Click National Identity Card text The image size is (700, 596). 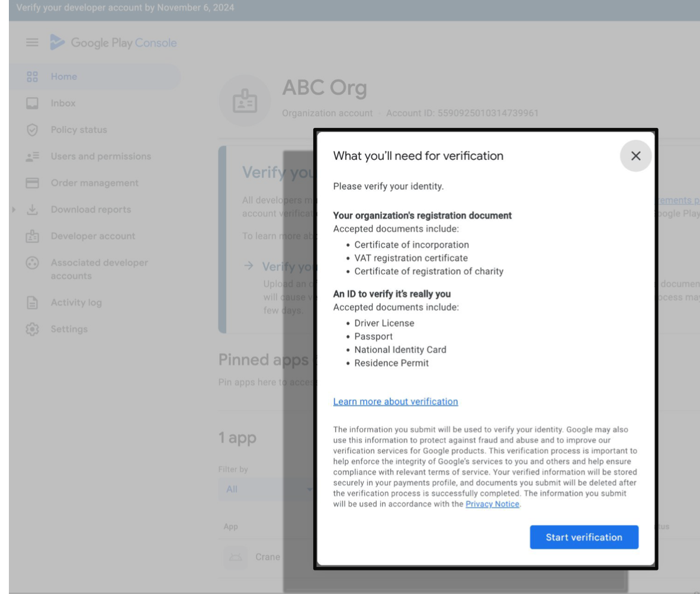[400, 350]
